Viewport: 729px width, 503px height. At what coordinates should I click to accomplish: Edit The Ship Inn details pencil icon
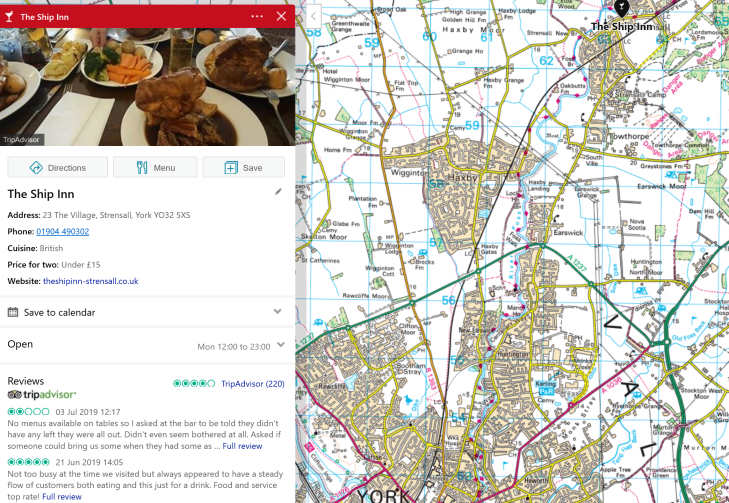(x=278, y=192)
